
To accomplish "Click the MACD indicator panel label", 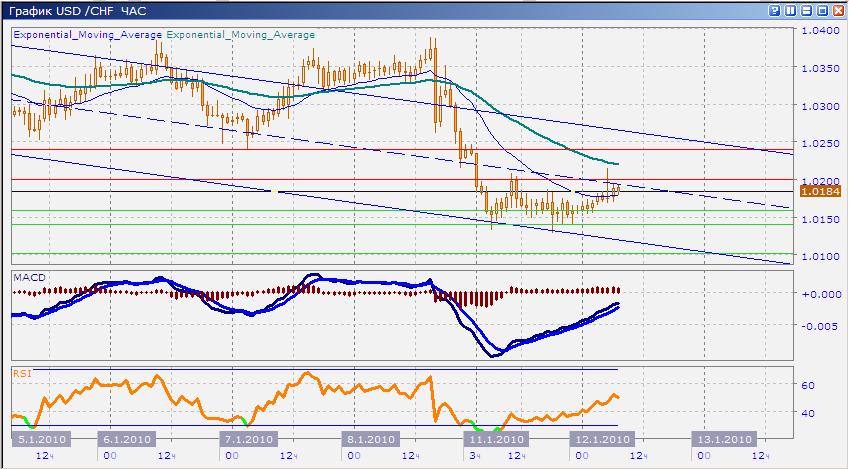I will tap(27, 275).
